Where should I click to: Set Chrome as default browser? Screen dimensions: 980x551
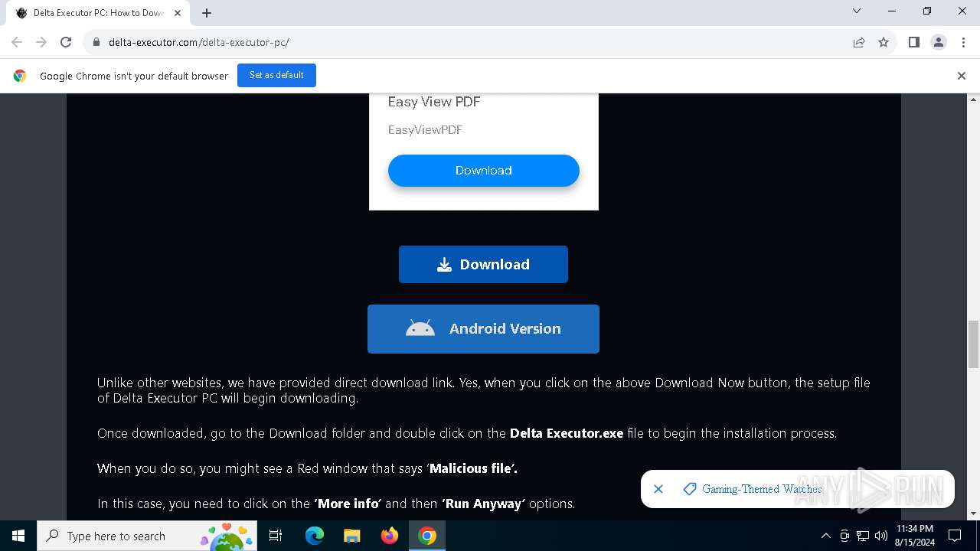[276, 75]
